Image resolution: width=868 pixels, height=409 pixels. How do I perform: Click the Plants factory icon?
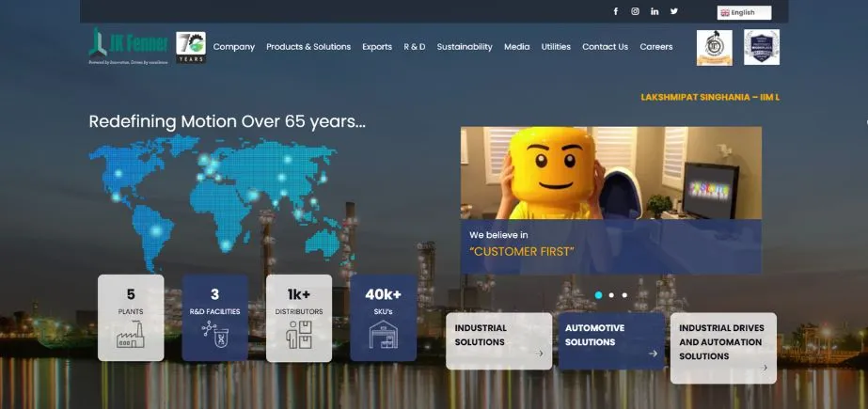point(131,336)
